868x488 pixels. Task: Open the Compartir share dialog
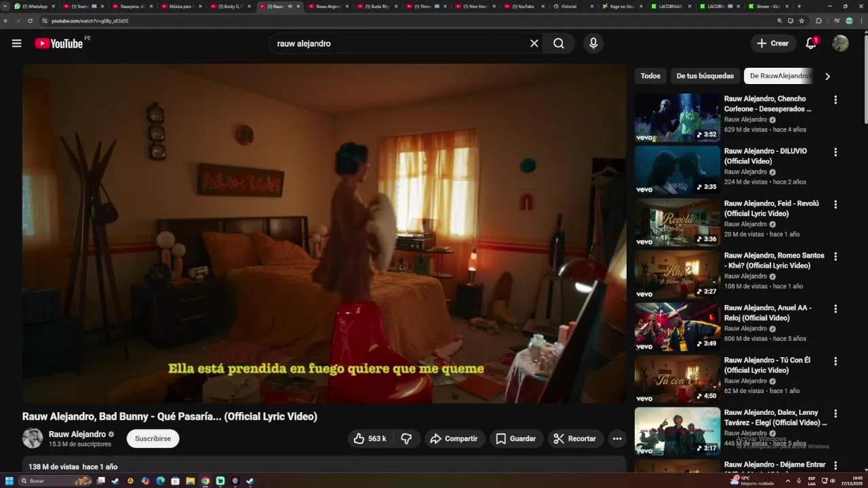point(454,439)
